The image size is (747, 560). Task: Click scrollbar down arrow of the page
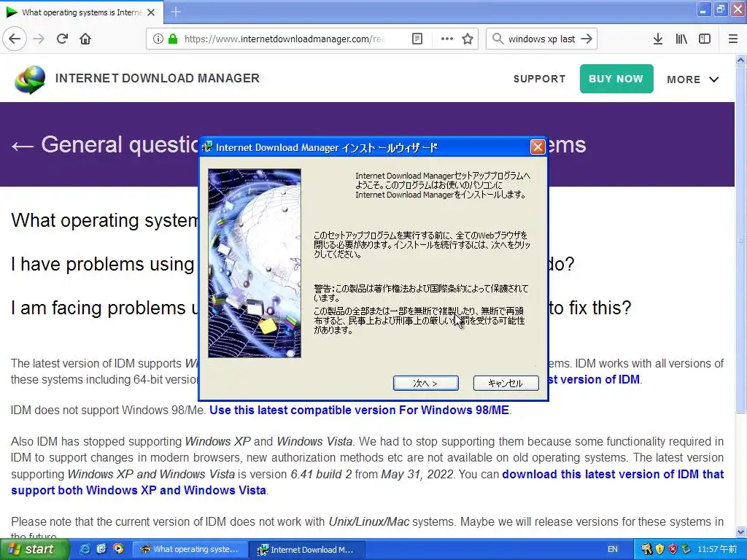741,532
